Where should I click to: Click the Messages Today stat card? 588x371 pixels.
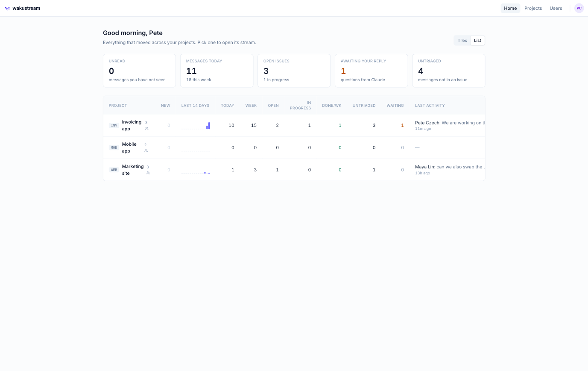click(217, 71)
